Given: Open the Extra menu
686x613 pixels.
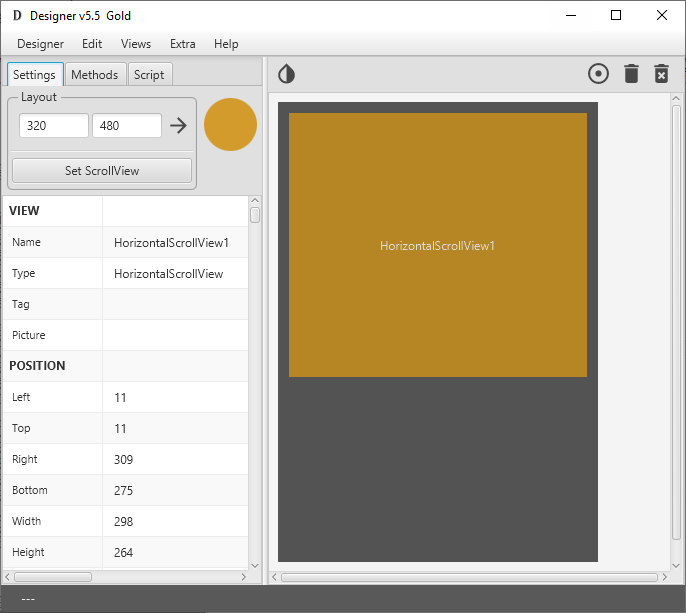Looking at the screenshot, I should pos(183,44).
